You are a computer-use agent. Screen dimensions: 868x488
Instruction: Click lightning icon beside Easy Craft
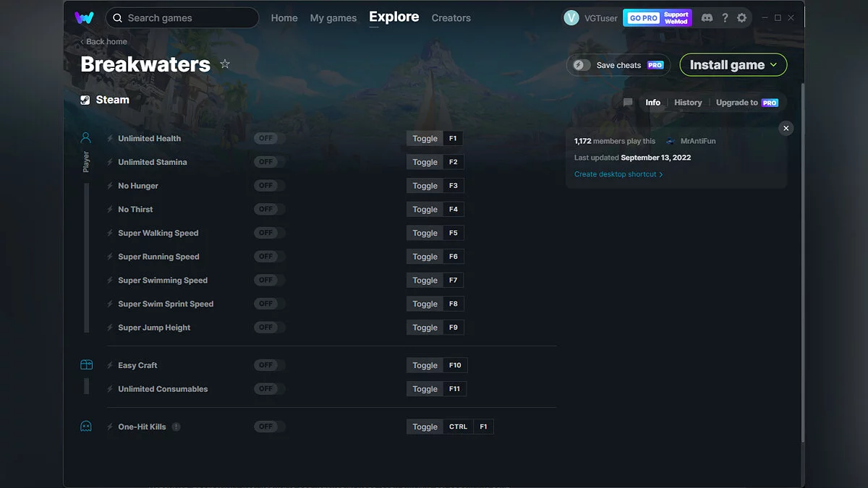(x=110, y=365)
